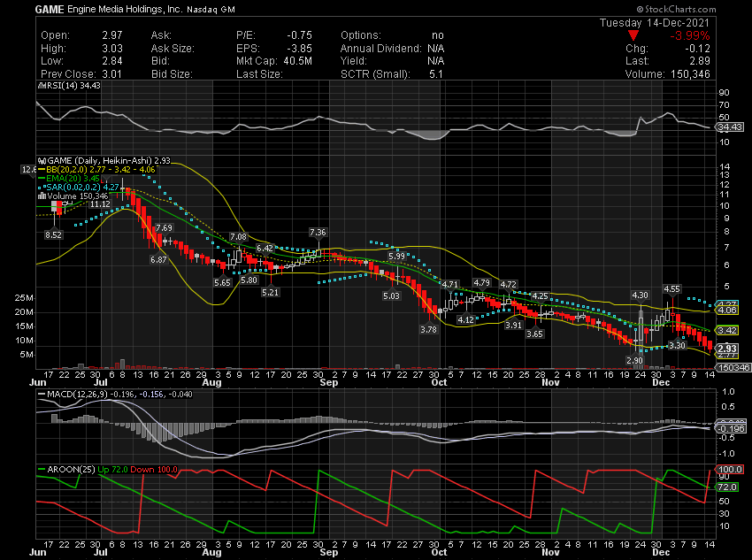752x560 pixels.
Task: Click the 11.12 price annotation
Action: pyautogui.click(x=100, y=204)
